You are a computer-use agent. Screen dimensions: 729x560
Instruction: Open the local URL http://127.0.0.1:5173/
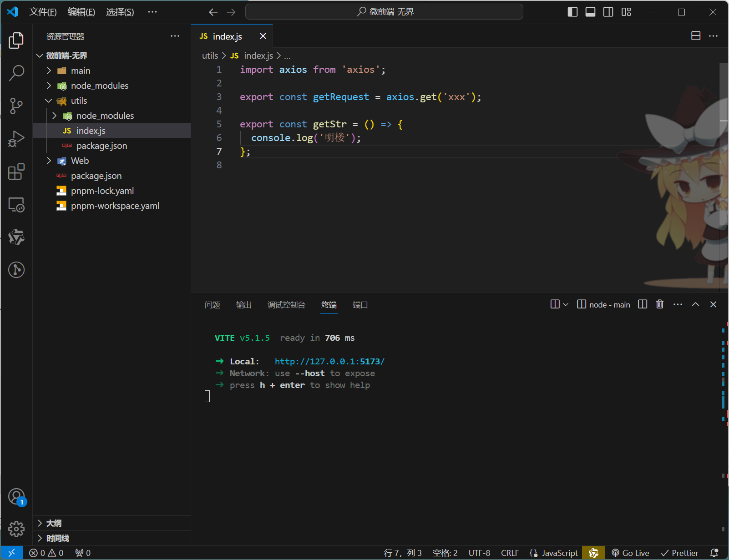pos(329,361)
